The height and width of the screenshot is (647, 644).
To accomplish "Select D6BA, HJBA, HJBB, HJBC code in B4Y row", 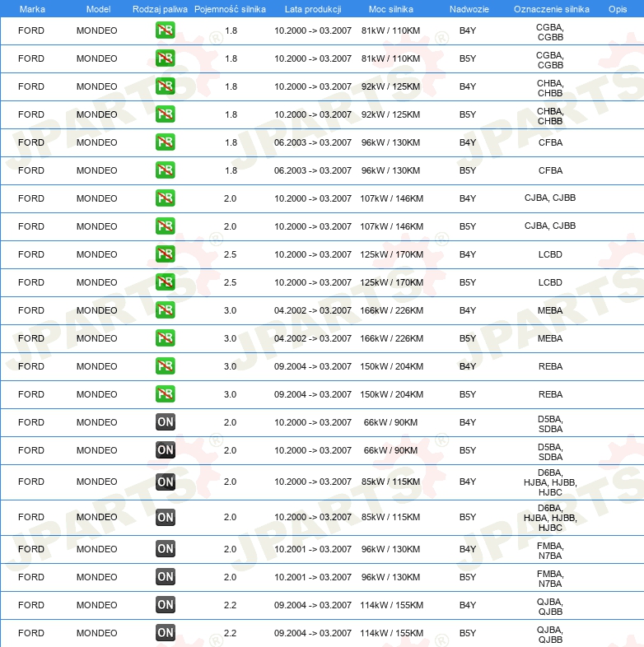I will point(550,482).
